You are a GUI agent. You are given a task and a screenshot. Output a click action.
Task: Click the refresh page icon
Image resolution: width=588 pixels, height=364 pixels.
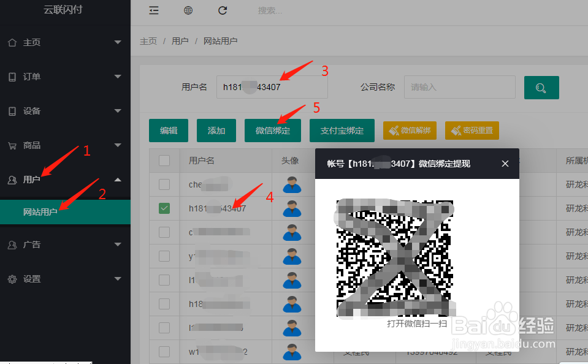click(x=223, y=10)
